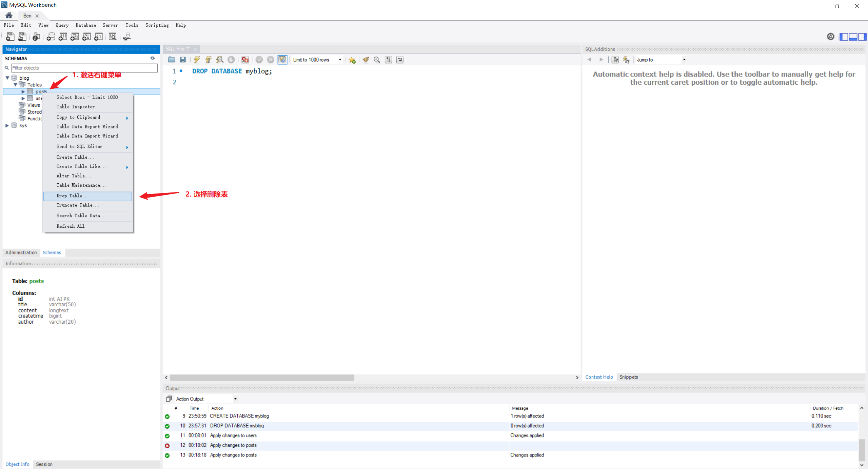Select the DROP DATABASE myblog output row
The height and width of the screenshot is (469, 868).
pos(511,426)
